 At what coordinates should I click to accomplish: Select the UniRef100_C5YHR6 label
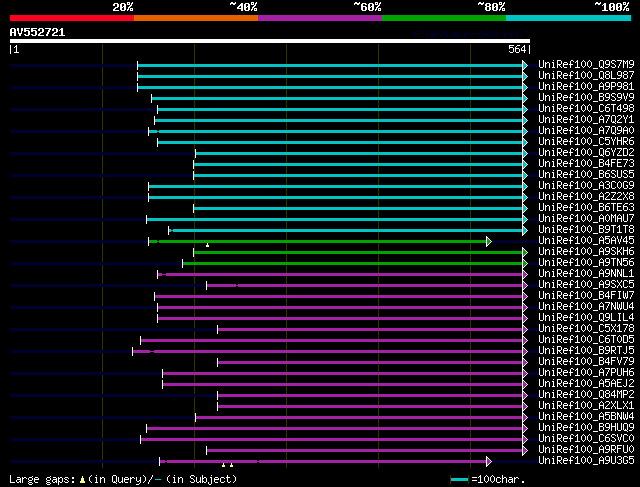tap(586, 142)
